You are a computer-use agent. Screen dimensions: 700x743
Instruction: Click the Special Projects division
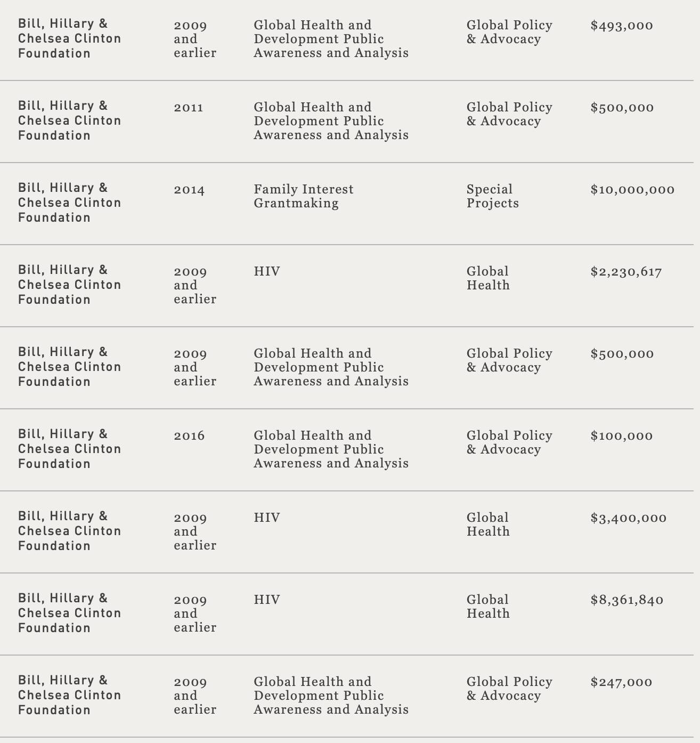492,196
